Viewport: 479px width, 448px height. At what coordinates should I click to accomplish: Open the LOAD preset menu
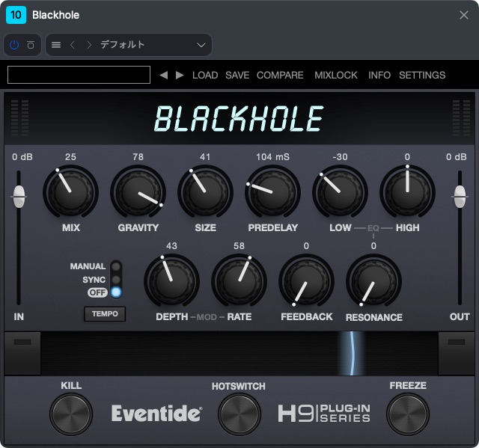tap(205, 75)
